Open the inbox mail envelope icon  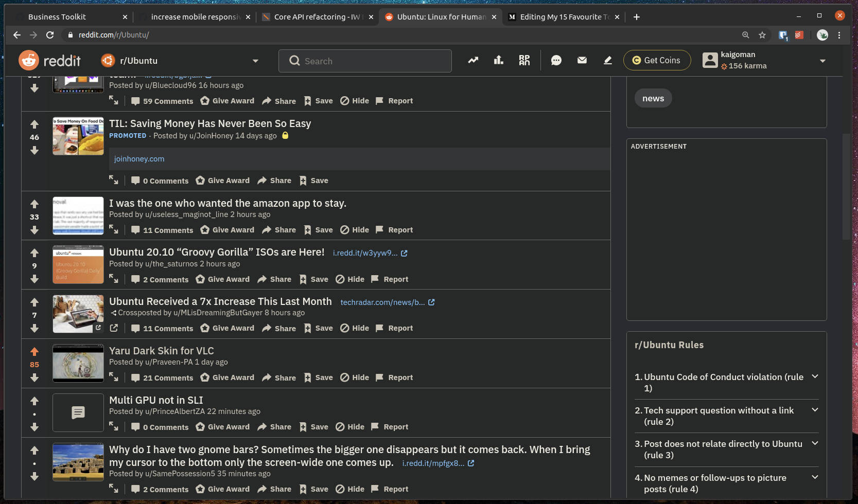click(x=582, y=60)
